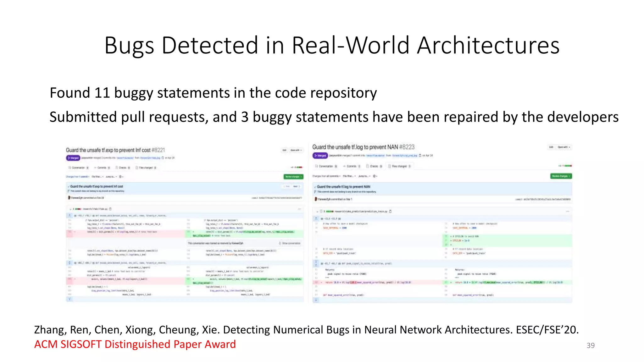Click text 'ACM SIGSOFT Distinguished Paper Award'
644x362 pixels.
coord(135,344)
